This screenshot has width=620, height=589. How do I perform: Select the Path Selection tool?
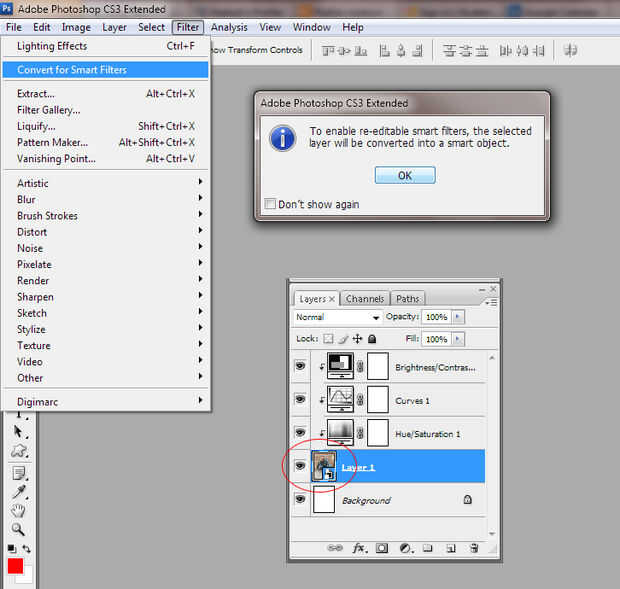(x=18, y=432)
